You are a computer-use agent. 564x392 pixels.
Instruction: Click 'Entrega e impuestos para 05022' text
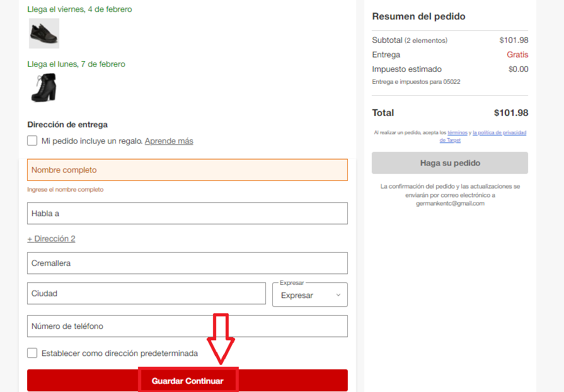pyautogui.click(x=416, y=82)
